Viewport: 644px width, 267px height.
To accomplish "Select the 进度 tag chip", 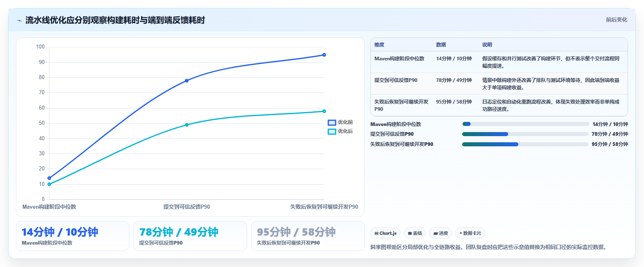I will coord(440,233).
